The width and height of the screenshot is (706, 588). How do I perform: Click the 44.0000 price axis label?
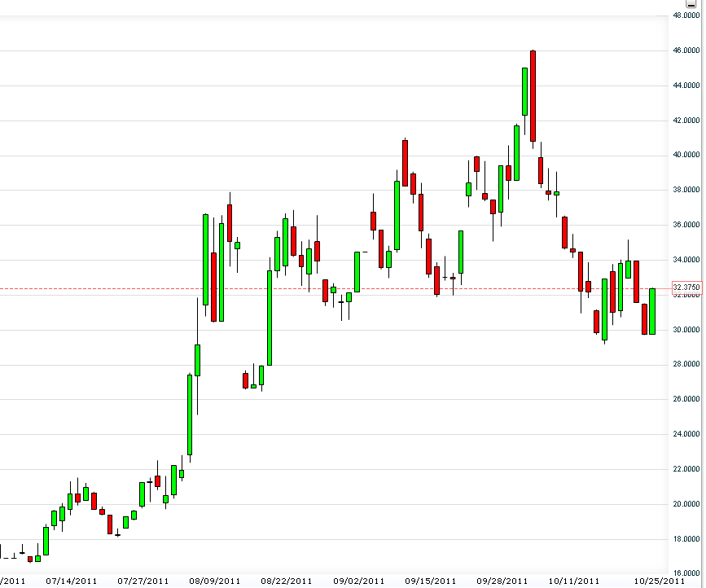[686, 86]
